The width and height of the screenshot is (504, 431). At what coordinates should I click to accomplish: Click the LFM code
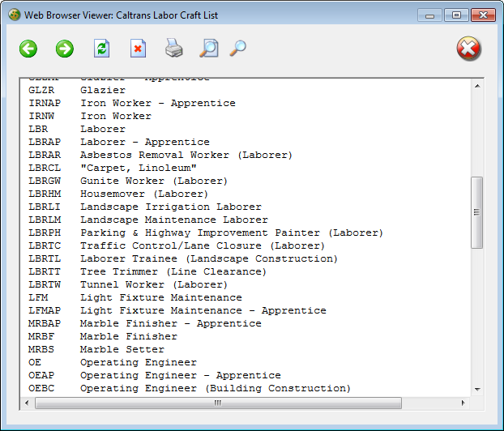pyautogui.click(x=38, y=297)
